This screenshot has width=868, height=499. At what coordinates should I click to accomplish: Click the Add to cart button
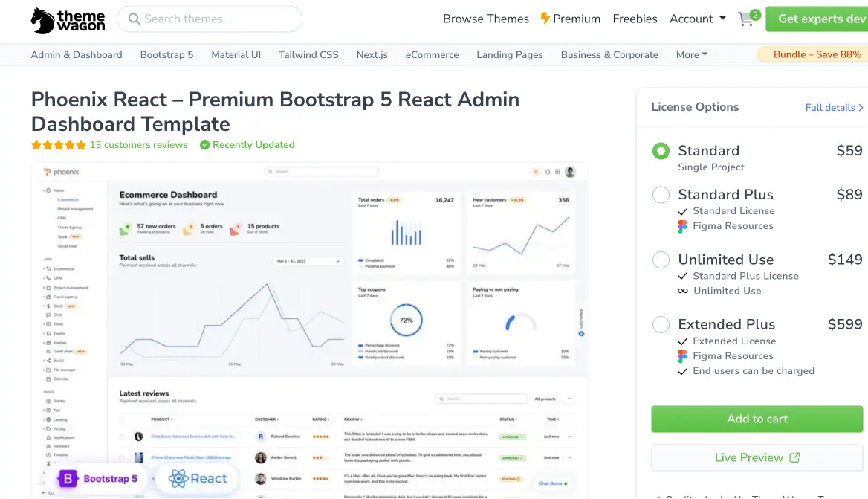757,419
